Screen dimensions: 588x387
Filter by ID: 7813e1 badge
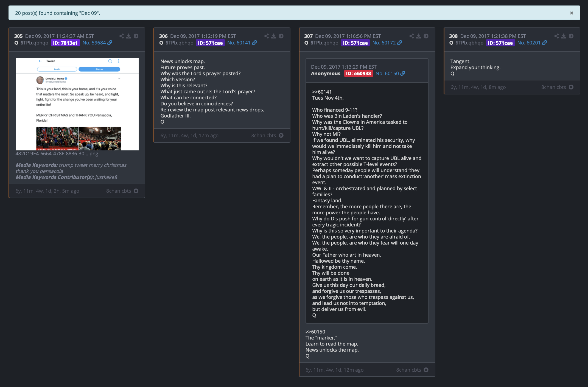point(65,43)
